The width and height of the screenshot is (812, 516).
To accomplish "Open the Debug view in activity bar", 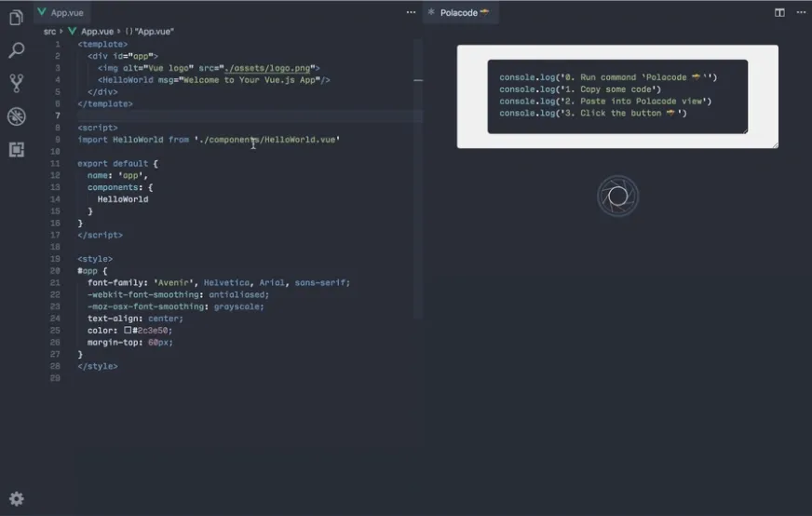I will click(x=16, y=116).
